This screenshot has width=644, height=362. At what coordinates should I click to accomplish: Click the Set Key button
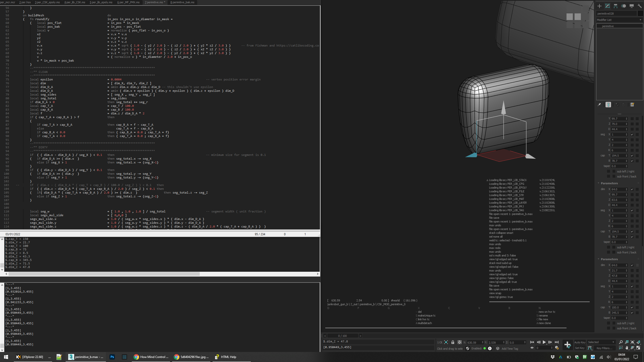(580, 348)
